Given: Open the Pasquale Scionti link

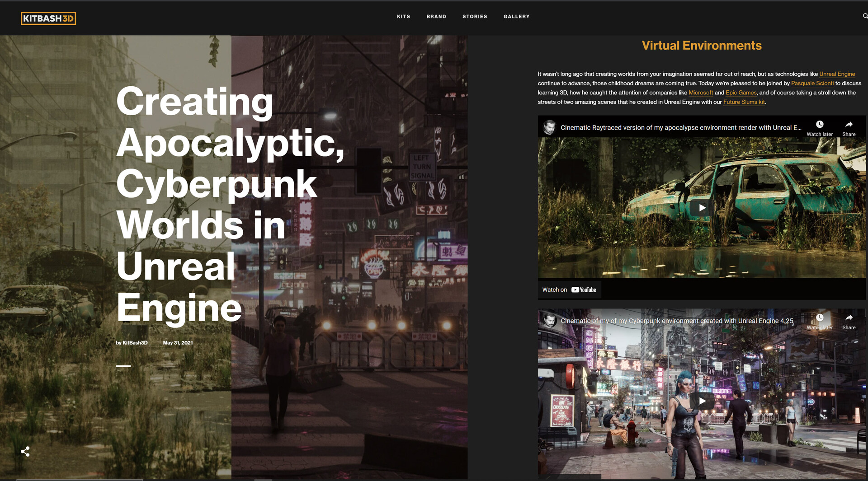Looking at the screenshot, I should (x=812, y=83).
